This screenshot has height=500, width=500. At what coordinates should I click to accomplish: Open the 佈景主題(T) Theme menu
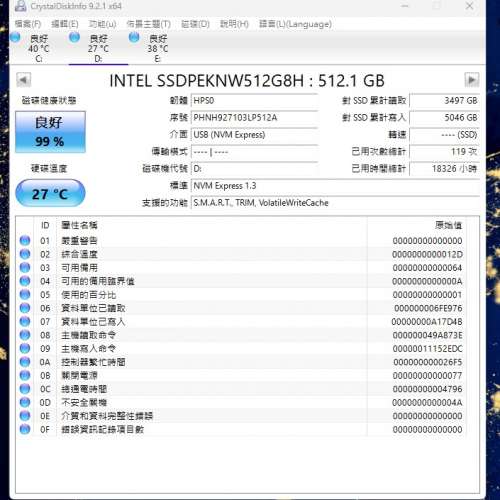coord(149,24)
